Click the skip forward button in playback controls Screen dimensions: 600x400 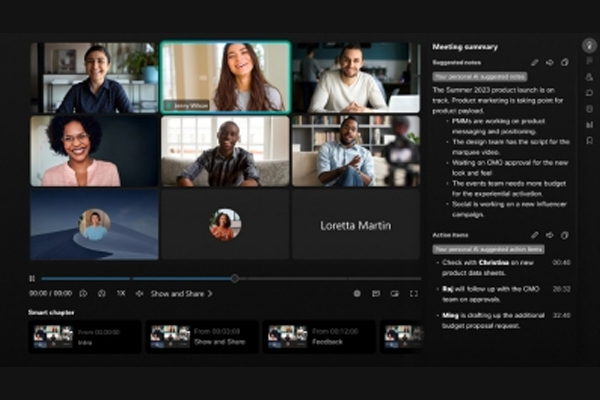[101, 294]
